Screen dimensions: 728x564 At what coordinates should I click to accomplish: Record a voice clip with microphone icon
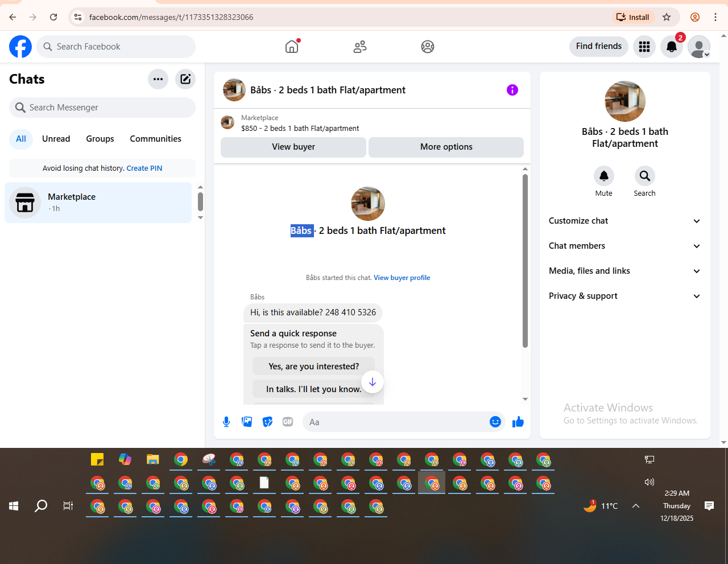point(226,422)
